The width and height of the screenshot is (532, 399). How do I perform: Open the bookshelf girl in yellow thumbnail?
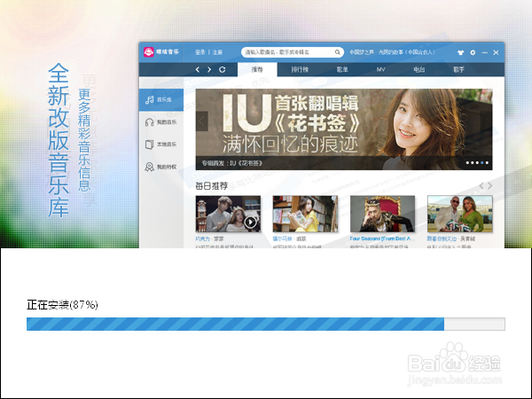[x=305, y=214]
